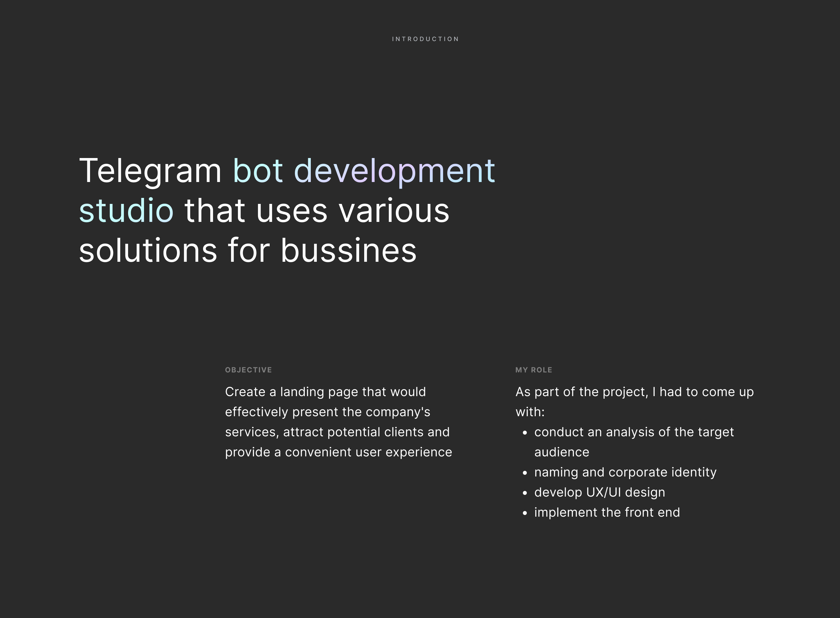Click 'implement the front end' bullet item

click(x=607, y=512)
